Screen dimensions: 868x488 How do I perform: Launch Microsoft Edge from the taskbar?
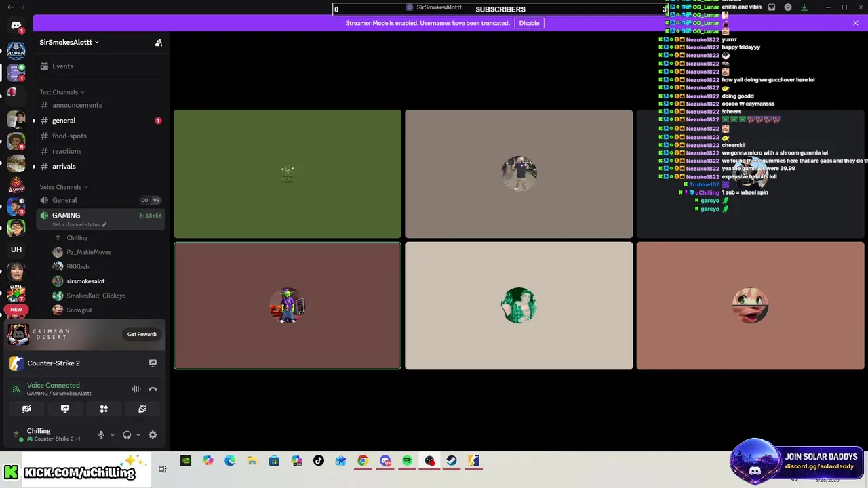pos(230,461)
